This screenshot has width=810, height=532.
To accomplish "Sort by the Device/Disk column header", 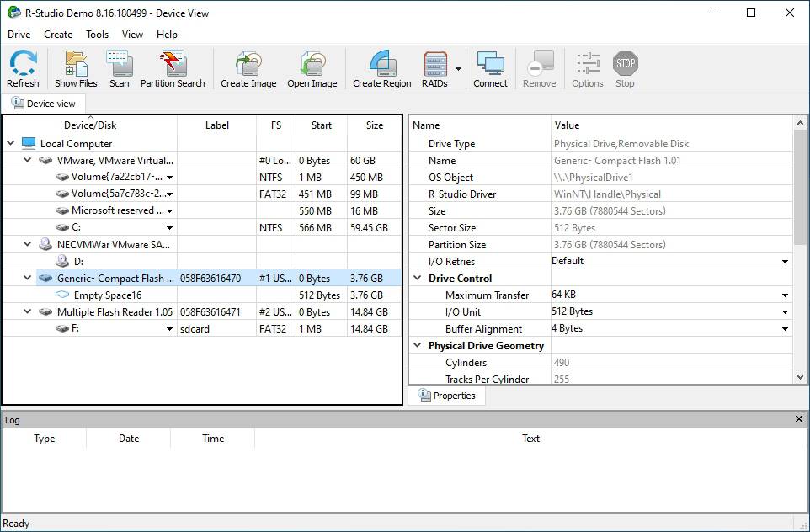I will 90,125.
